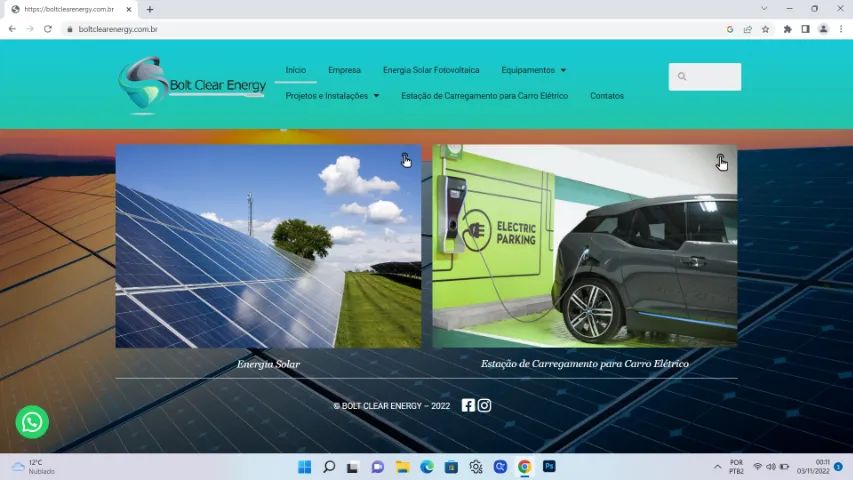The image size is (853, 480).
Task: Click the Bolt Clear Energy logo
Action: tap(192, 85)
